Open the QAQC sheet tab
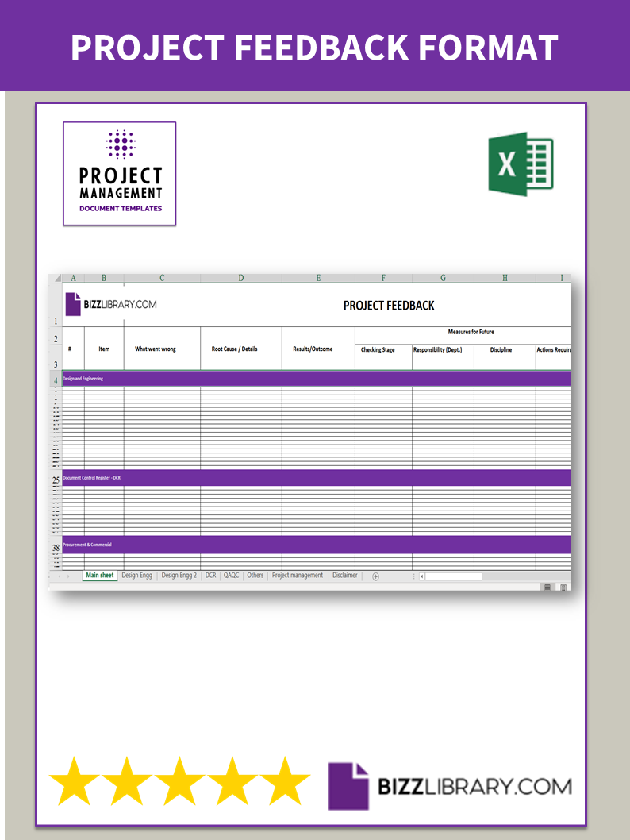Viewport: 630px width, 840px height. coord(231,576)
